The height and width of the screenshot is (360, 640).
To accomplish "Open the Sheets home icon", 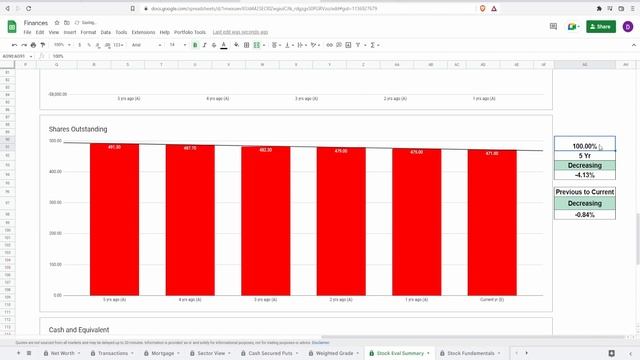I will coord(12,27).
